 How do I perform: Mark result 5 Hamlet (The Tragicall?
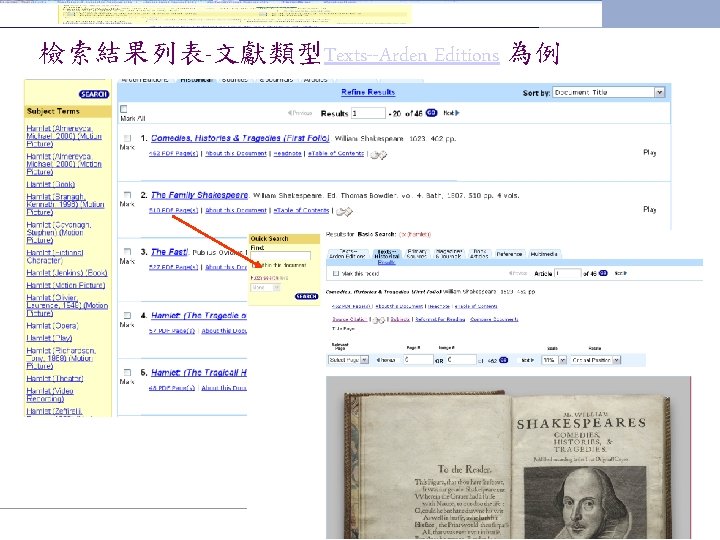(127, 372)
